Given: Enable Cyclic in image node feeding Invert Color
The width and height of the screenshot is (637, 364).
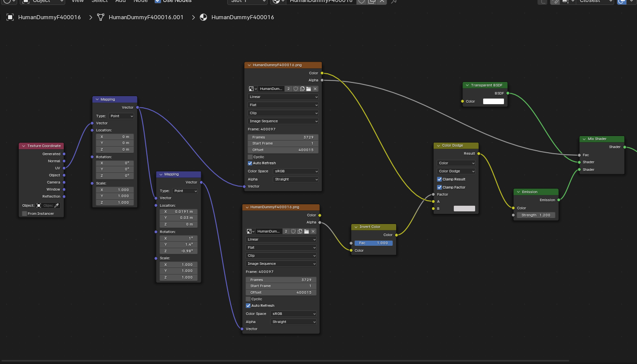Looking at the screenshot, I should click(x=248, y=299).
